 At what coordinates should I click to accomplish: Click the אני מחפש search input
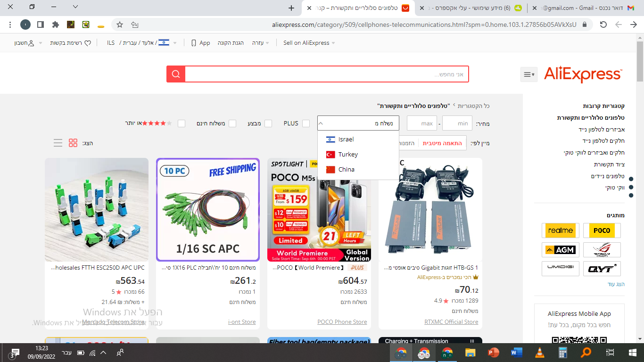[x=327, y=74]
